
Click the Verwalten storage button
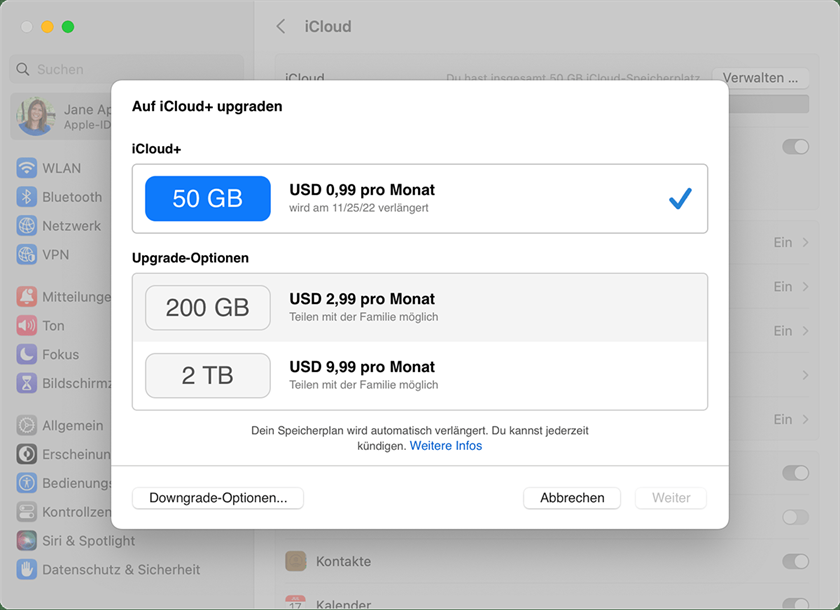(x=760, y=78)
